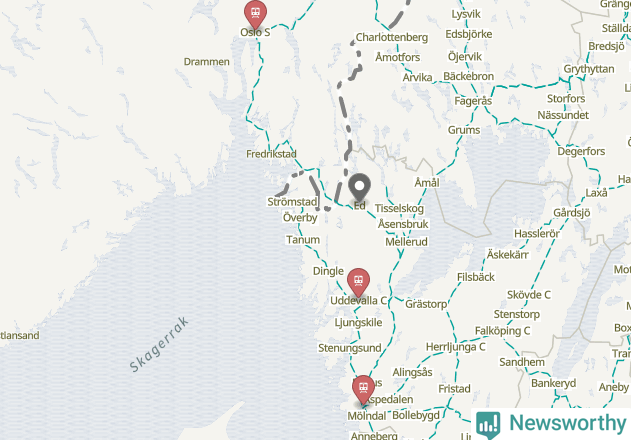Click the gray location pin at Ed
The height and width of the screenshot is (440, 631).
359,187
